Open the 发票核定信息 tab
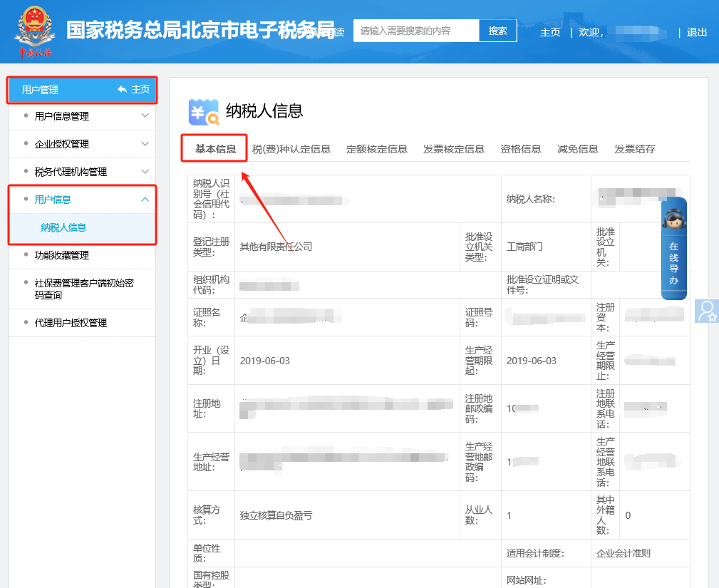This screenshot has width=719, height=588. click(x=454, y=149)
